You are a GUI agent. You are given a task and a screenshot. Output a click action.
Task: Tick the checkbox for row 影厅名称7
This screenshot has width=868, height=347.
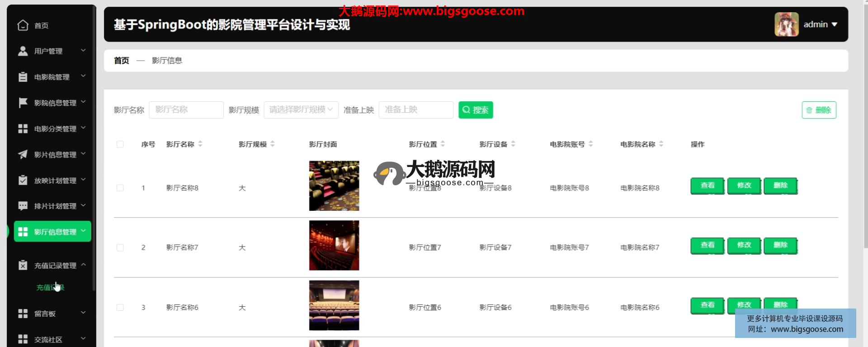[120, 247]
